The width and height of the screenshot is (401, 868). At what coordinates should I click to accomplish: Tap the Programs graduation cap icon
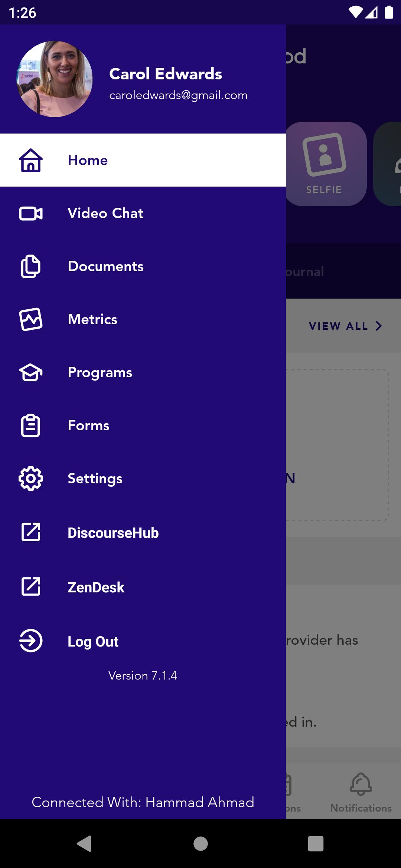(31, 372)
